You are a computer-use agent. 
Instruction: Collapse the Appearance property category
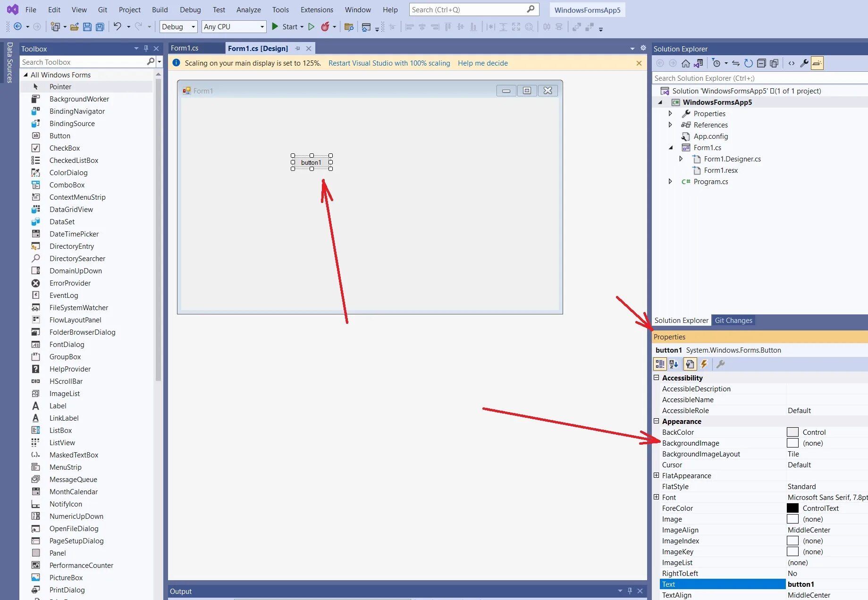tap(656, 421)
